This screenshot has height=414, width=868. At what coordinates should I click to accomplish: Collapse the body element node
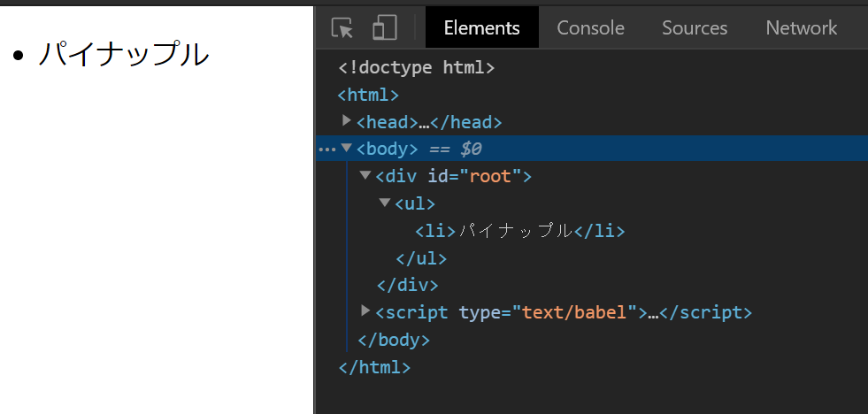point(347,147)
